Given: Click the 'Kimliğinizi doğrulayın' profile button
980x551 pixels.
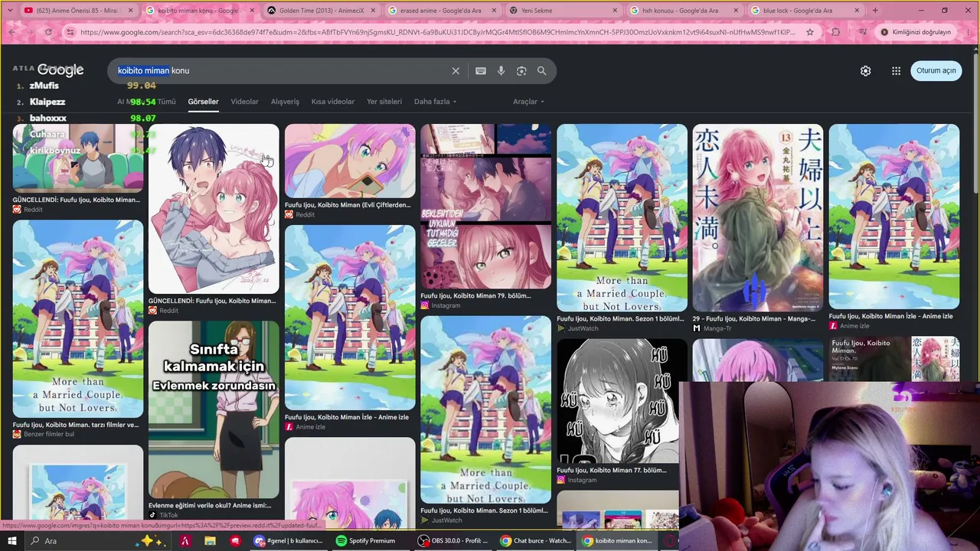Looking at the screenshot, I should pyautogui.click(x=915, y=32).
